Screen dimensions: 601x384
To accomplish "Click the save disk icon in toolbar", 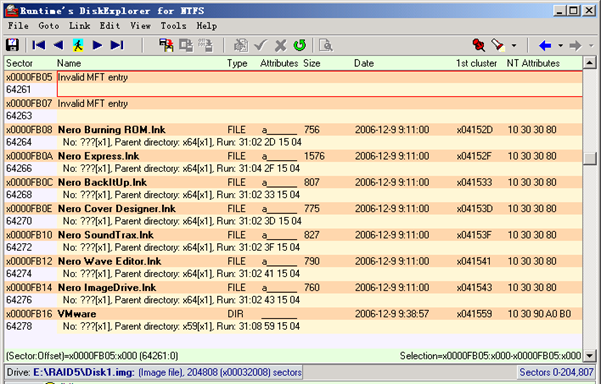I will click(13, 45).
